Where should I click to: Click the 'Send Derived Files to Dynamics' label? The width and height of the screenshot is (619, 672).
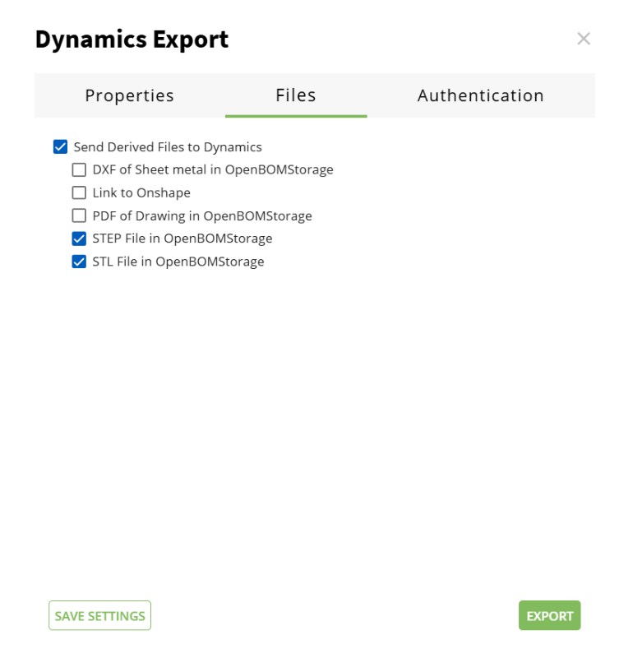[x=168, y=147]
